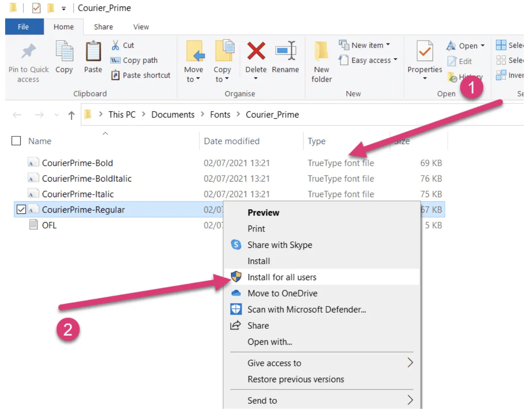Open the New item dropdown
Image resolution: width=528 pixels, height=420 pixels.
[x=388, y=44]
